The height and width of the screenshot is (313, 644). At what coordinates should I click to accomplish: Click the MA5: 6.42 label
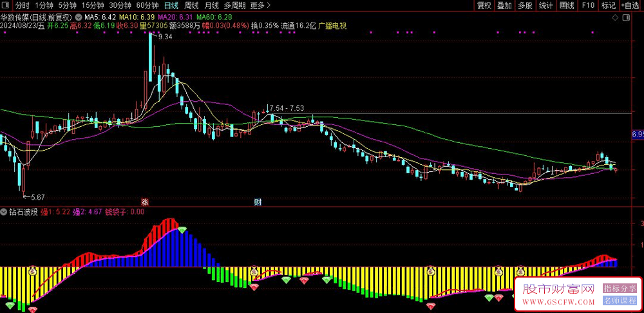(100, 17)
